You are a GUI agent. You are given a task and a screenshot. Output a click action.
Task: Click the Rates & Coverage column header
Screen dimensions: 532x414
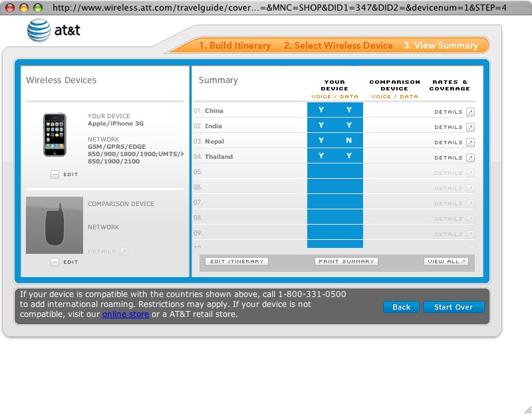click(450, 85)
